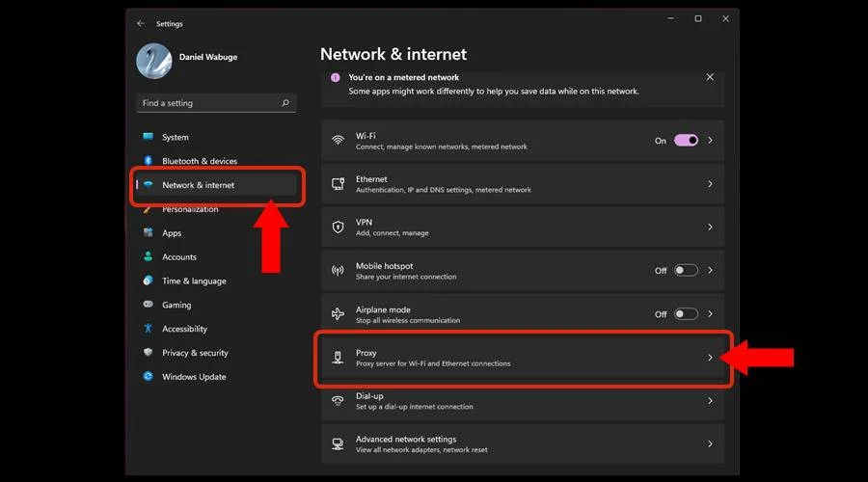Click the search magnifier icon
868x482 pixels.
(x=285, y=103)
